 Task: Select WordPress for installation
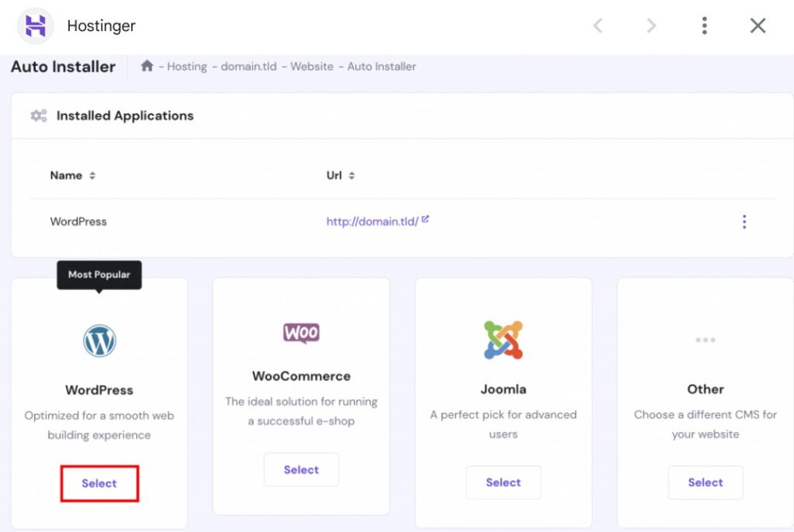(x=99, y=483)
